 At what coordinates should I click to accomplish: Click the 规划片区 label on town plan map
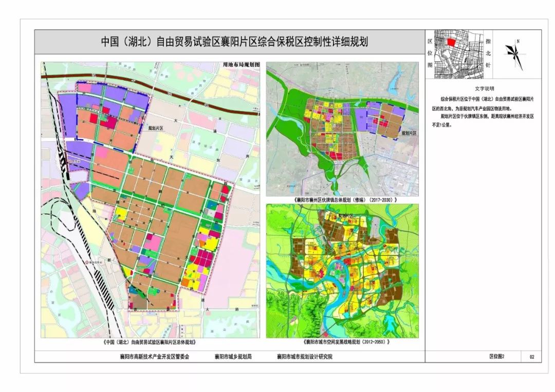click(x=409, y=133)
